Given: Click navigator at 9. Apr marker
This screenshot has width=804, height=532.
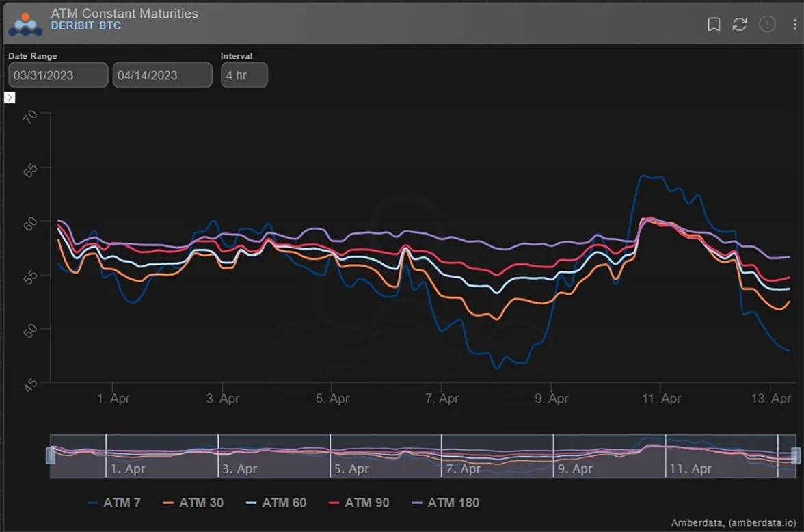Looking at the screenshot, I should [x=575, y=468].
